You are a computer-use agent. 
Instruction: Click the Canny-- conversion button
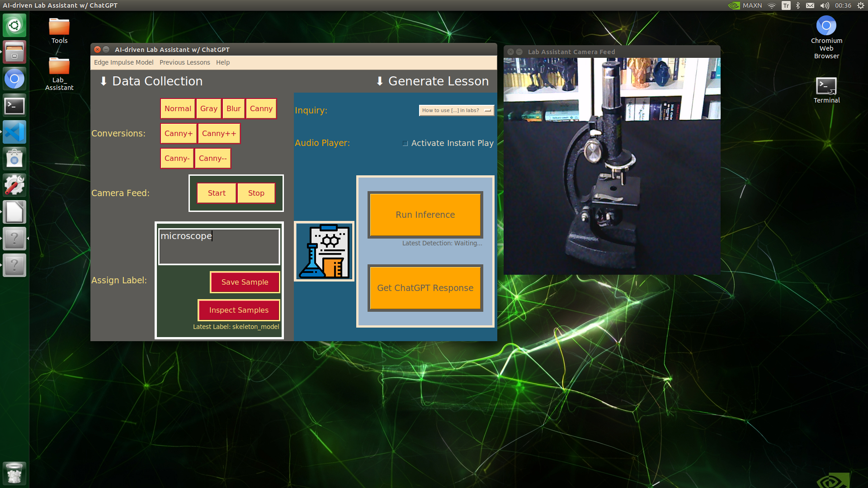click(212, 158)
